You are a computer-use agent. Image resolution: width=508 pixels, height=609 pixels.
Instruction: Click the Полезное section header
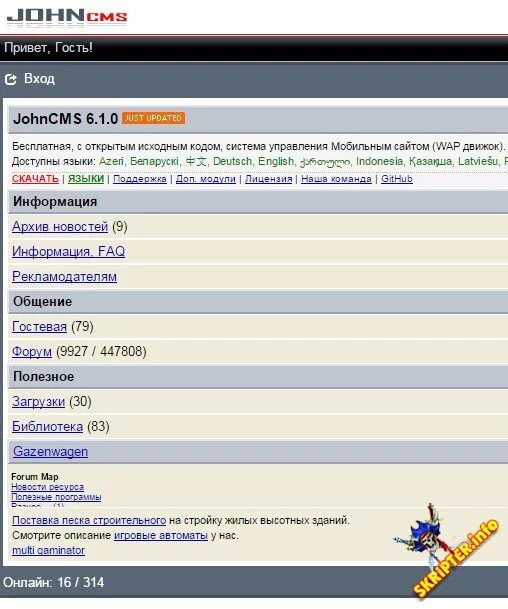coord(43,376)
